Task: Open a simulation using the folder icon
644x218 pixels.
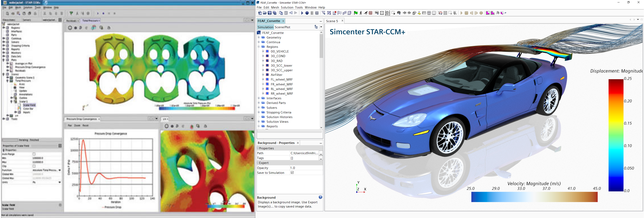Action: click(265, 13)
